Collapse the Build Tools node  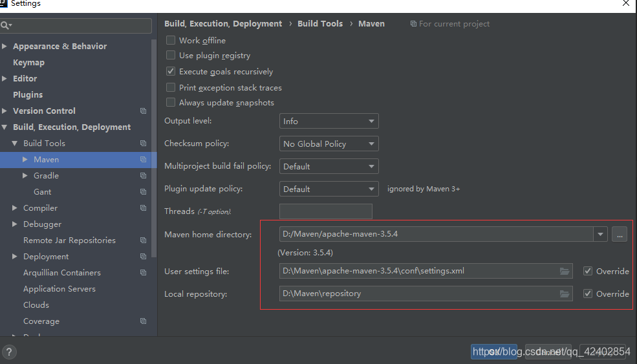(15, 144)
